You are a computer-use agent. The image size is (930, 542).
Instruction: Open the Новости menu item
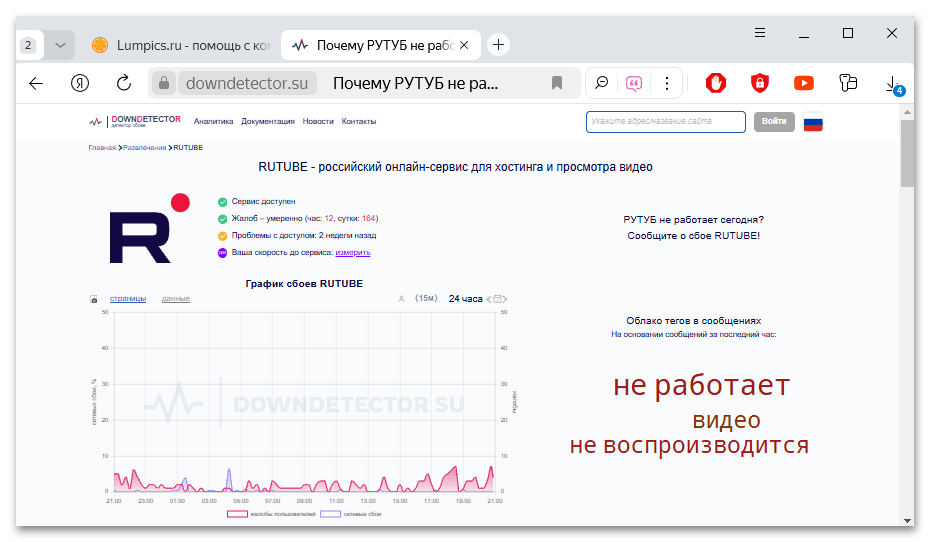318,121
